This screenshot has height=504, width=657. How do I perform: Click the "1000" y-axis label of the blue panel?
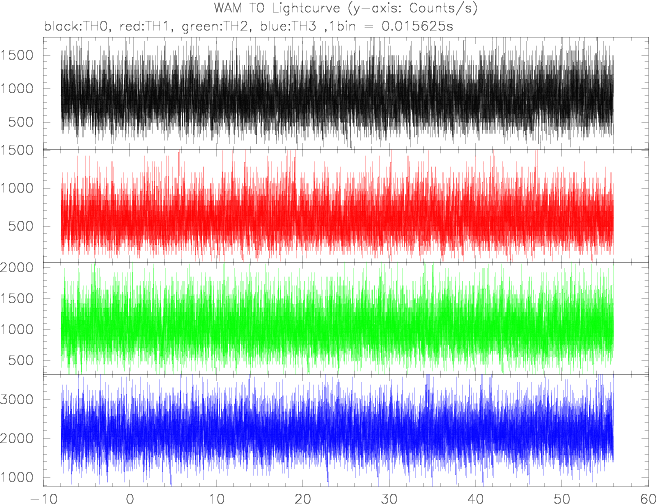click(18, 478)
